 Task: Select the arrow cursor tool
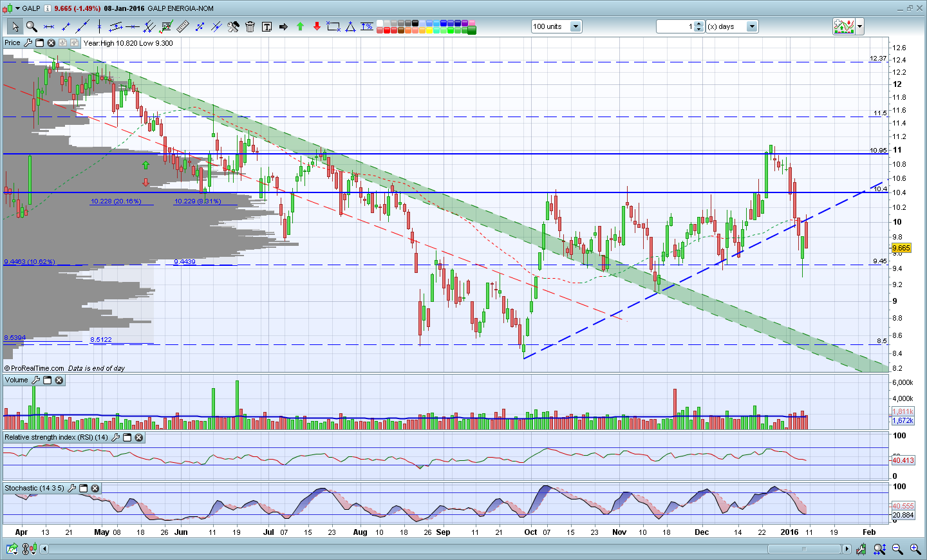pos(15,26)
